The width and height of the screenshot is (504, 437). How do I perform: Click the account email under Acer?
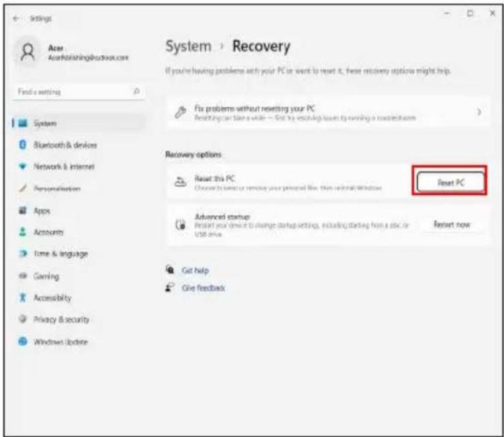tap(88, 57)
